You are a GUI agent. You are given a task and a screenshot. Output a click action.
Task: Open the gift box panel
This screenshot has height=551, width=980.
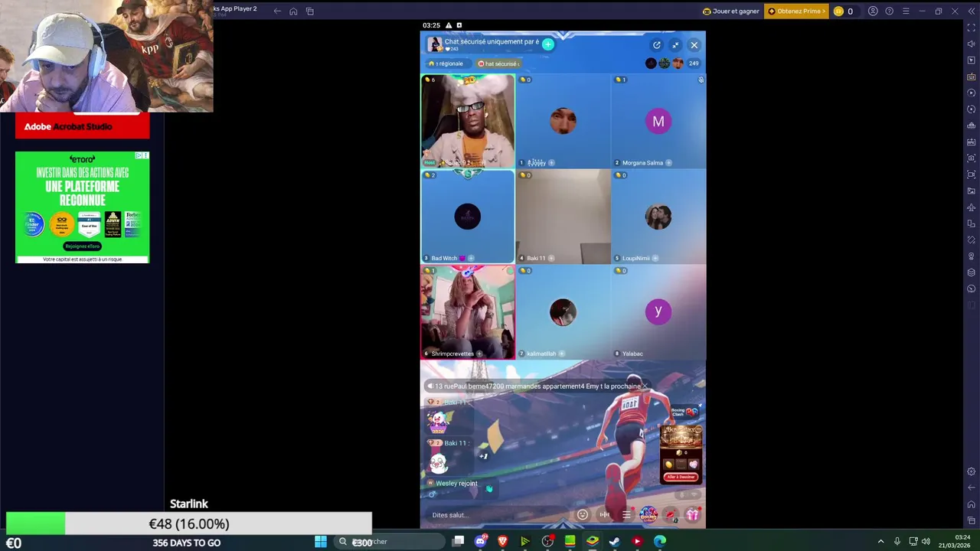tap(692, 515)
